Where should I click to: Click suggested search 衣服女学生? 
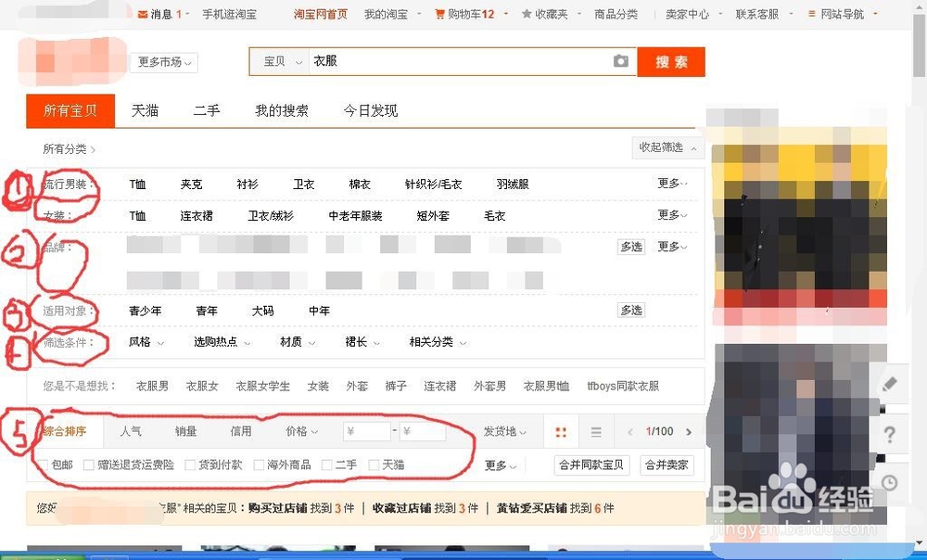(x=262, y=386)
